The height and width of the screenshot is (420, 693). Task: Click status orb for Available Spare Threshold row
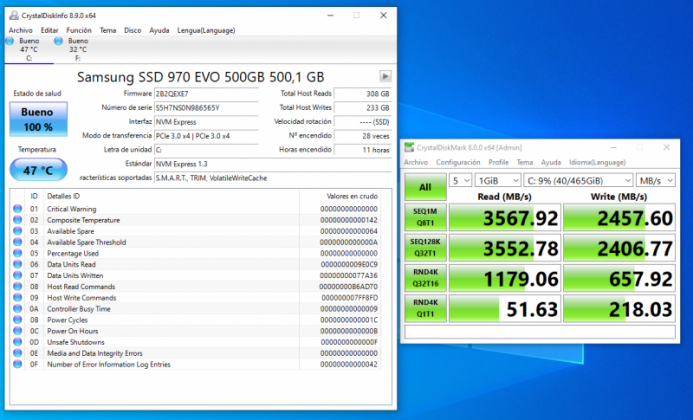(18, 242)
